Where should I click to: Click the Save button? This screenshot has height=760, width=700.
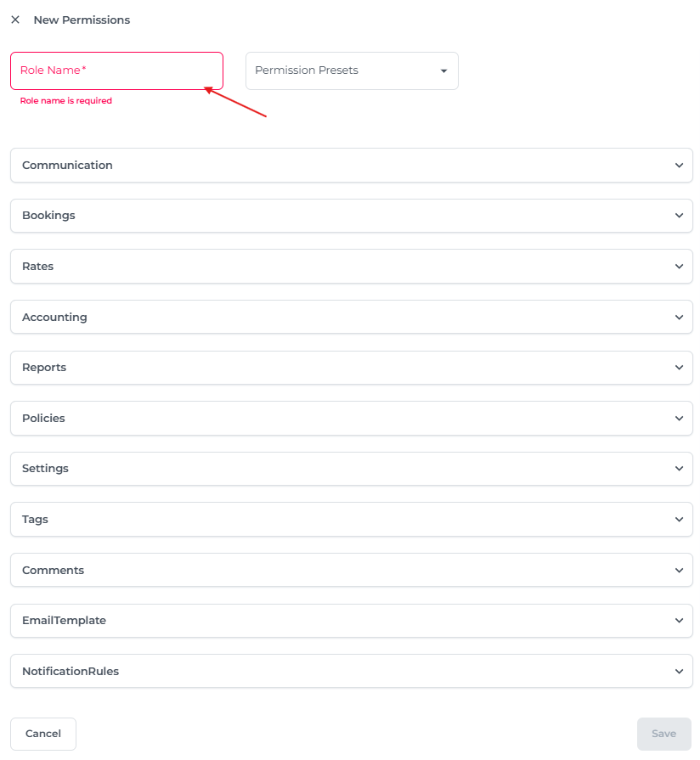(x=663, y=734)
